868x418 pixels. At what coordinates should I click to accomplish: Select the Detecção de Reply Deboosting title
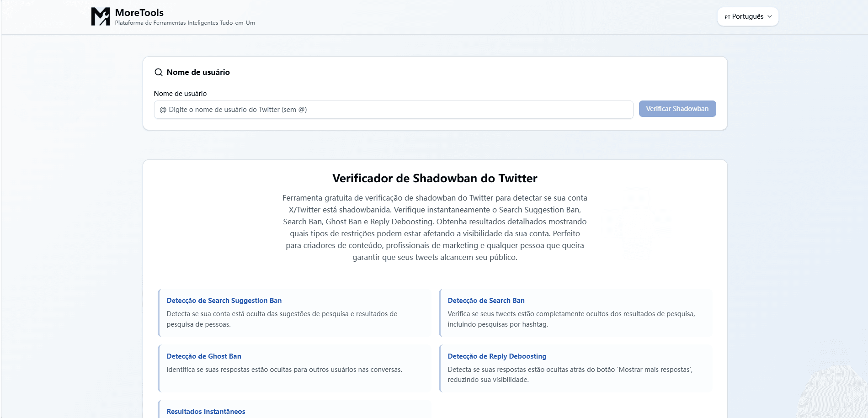point(497,356)
